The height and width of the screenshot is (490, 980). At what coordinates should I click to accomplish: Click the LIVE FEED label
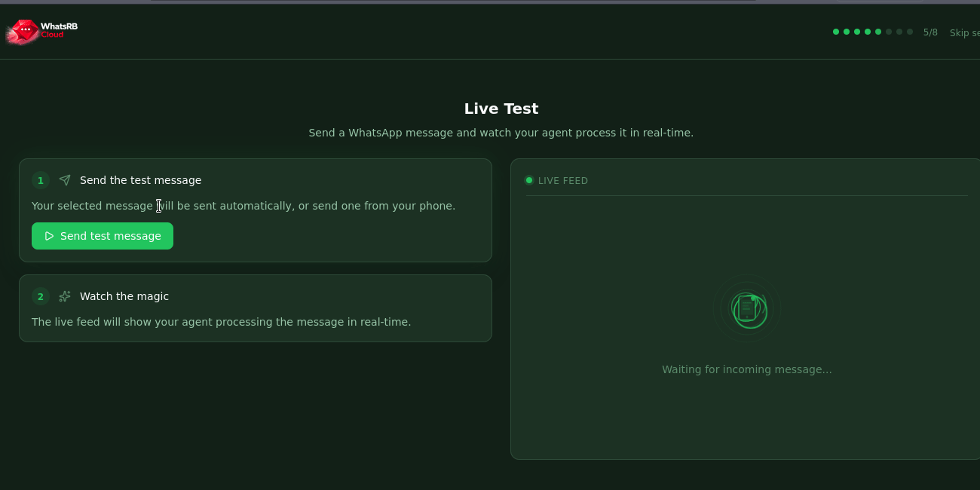click(x=563, y=181)
